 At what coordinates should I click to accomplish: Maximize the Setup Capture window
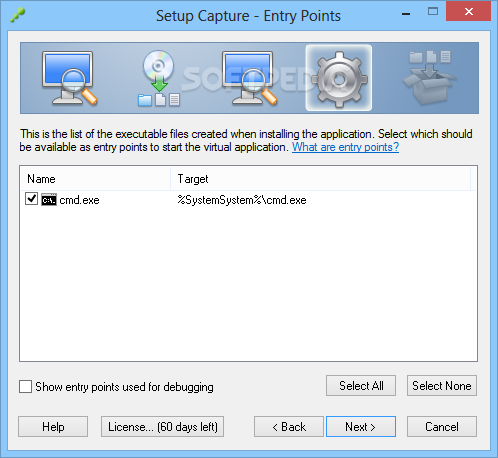point(433,12)
